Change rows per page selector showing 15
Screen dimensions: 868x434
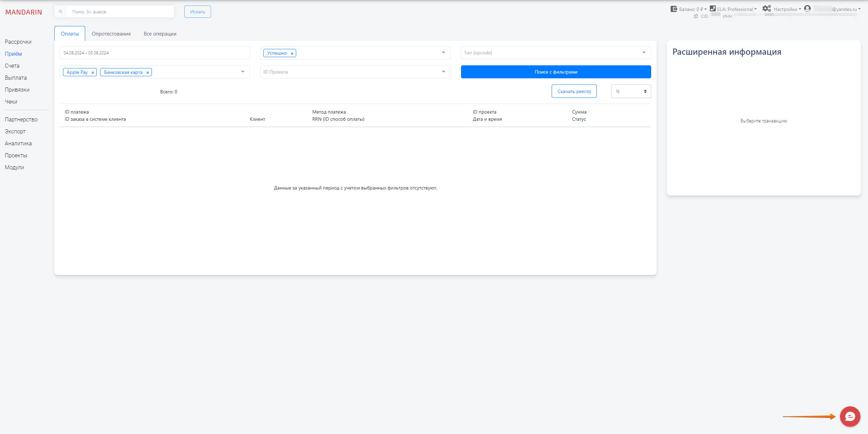(631, 91)
